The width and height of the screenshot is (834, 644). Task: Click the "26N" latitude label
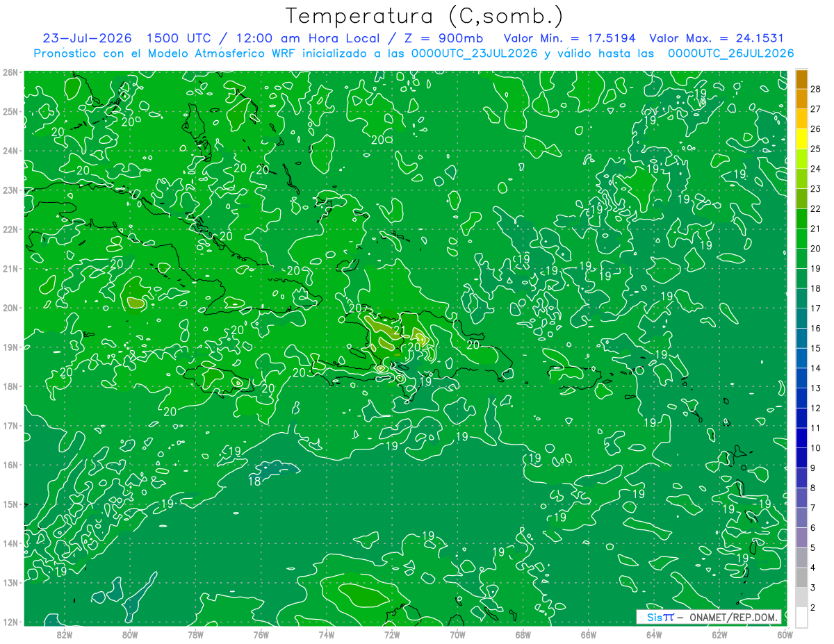click(10, 72)
